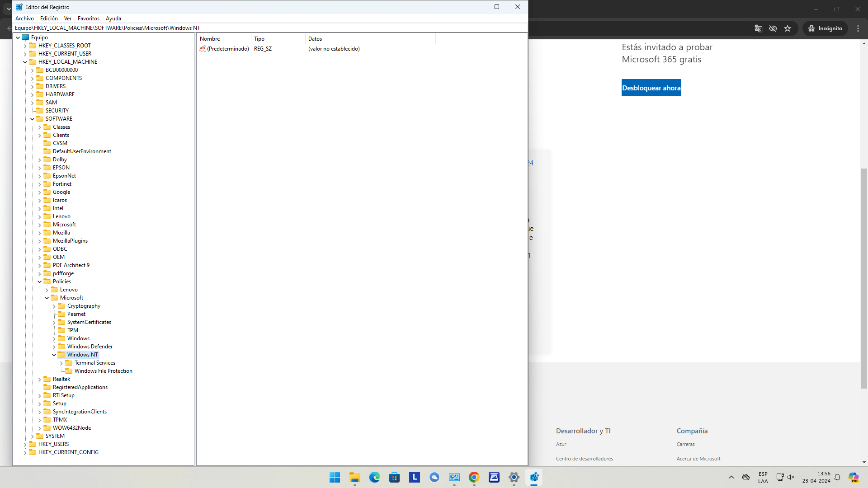Click the OneDrive cloud tray icon
Viewport: 868px width, 488px height.
(746, 477)
